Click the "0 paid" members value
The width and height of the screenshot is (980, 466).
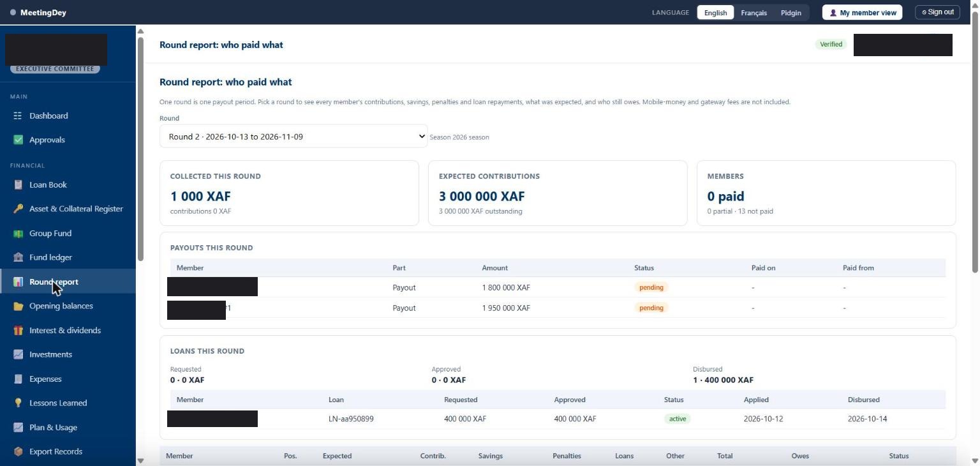(725, 196)
